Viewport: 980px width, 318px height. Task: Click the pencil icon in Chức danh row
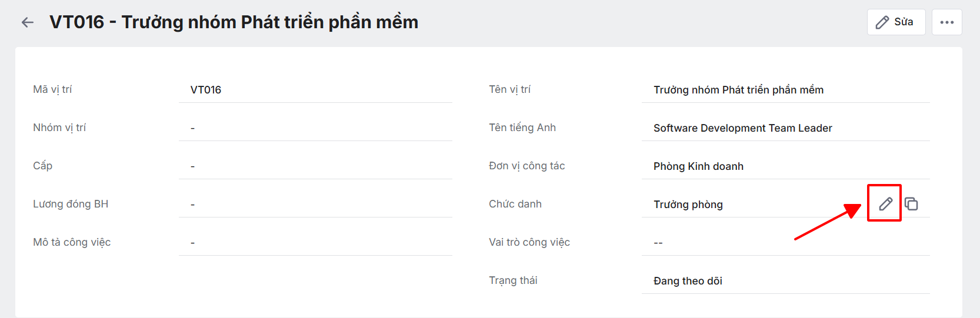tap(885, 204)
